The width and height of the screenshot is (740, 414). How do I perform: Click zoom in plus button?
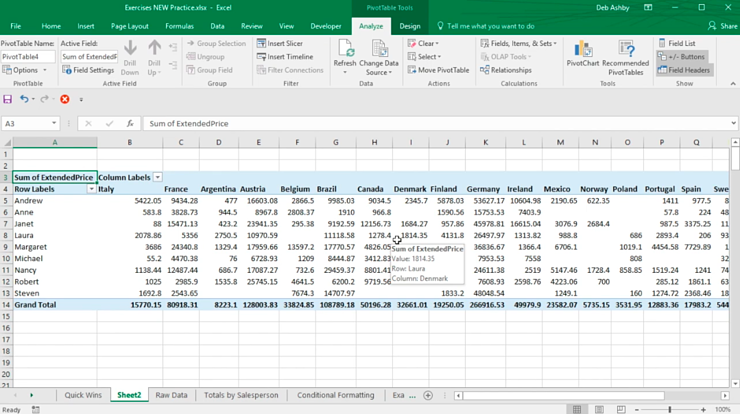point(703,410)
